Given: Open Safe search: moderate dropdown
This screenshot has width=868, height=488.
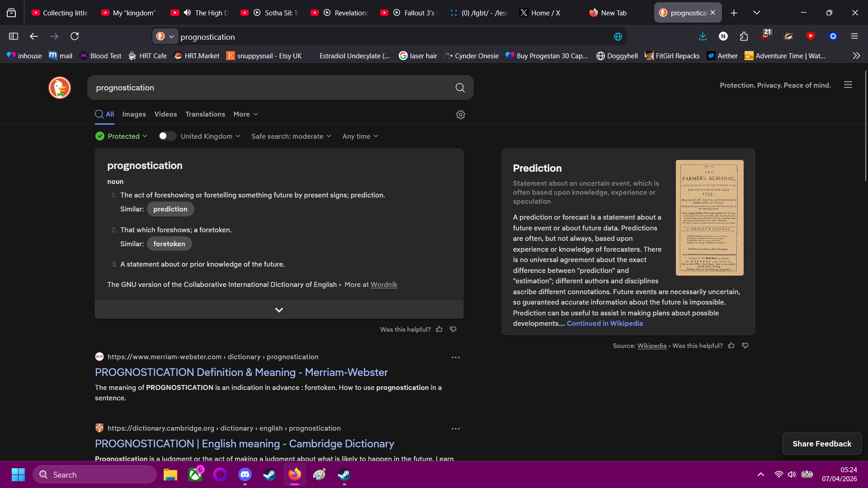Looking at the screenshot, I should (x=291, y=136).
